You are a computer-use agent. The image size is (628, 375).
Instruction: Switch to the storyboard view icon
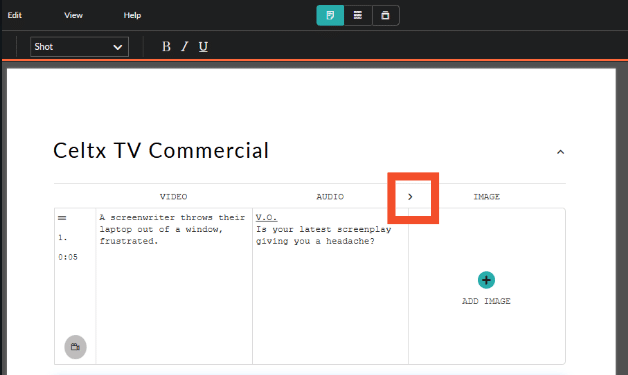point(385,15)
